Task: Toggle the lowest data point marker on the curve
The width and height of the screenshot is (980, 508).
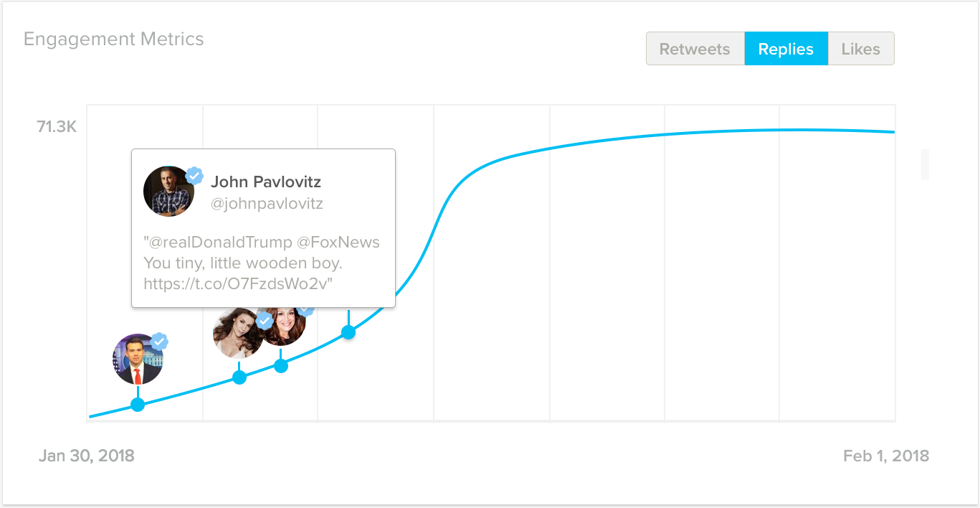Action: click(x=137, y=405)
